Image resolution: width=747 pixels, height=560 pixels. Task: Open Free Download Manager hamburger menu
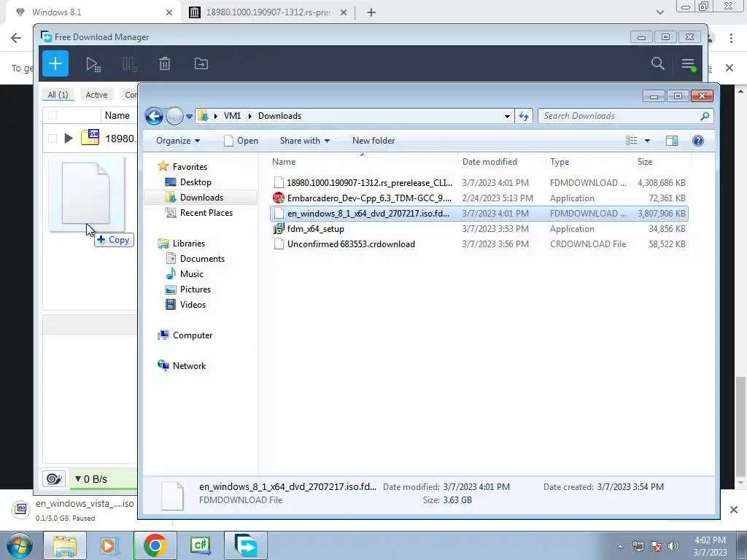[688, 64]
